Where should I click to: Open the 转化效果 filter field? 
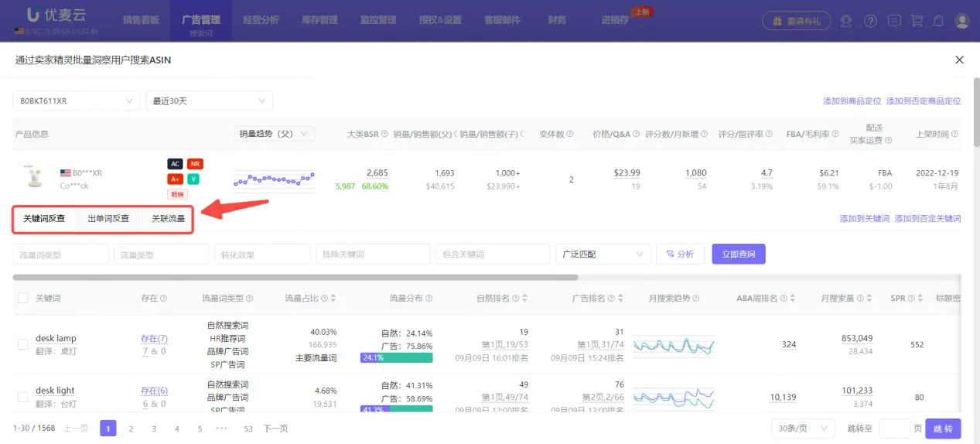pos(262,254)
